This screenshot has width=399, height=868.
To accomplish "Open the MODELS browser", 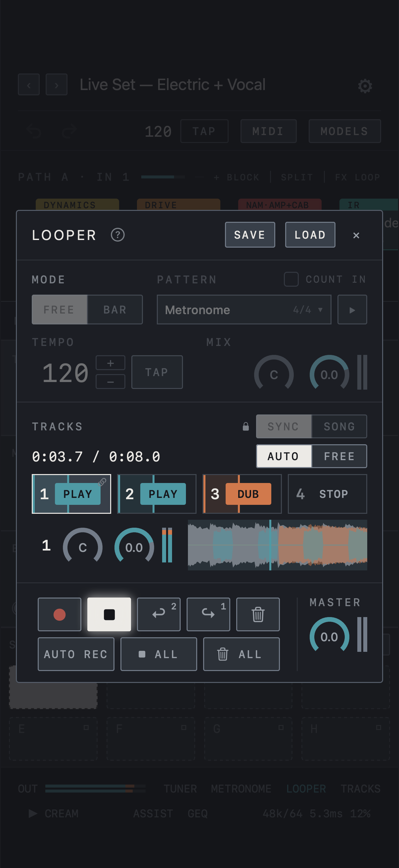I will click(x=345, y=131).
